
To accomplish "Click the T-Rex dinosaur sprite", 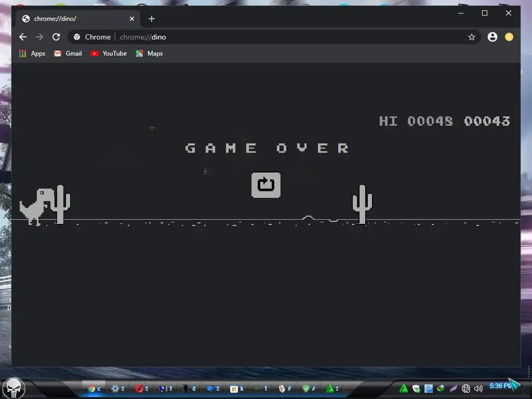I will click(37, 207).
